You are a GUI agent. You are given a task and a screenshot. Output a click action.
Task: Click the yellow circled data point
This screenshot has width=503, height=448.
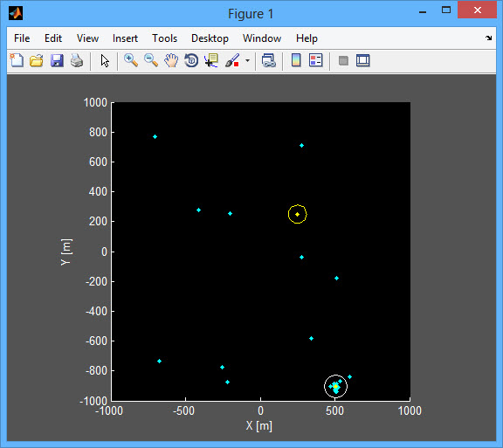click(x=298, y=214)
